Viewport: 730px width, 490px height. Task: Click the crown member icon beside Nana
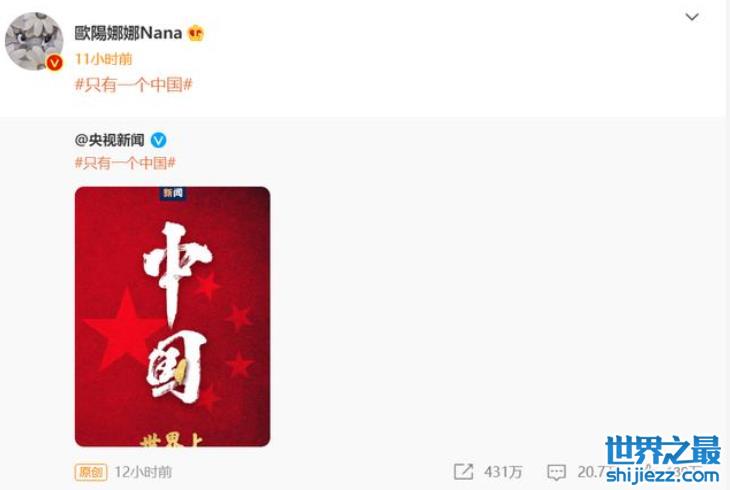pos(196,33)
